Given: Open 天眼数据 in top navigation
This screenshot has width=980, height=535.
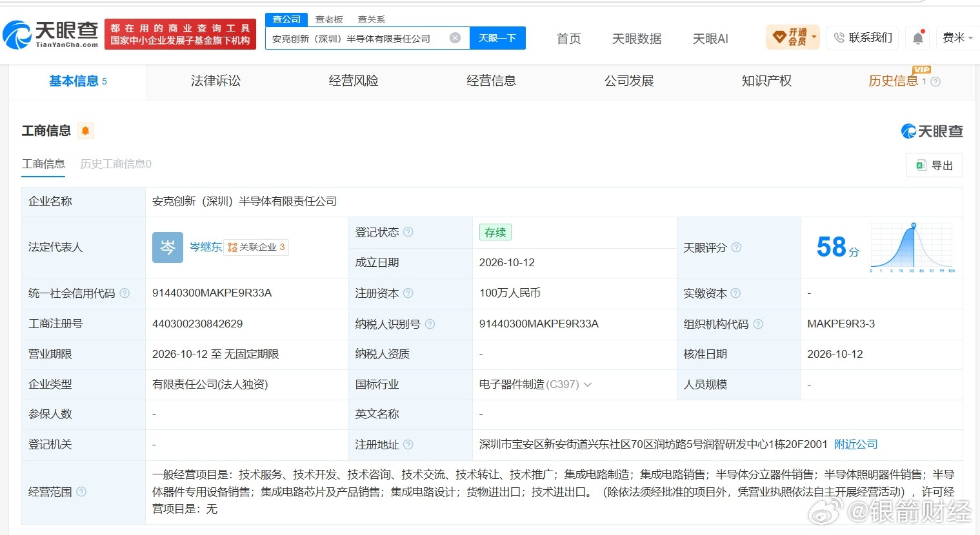Looking at the screenshot, I should click(x=637, y=39).
